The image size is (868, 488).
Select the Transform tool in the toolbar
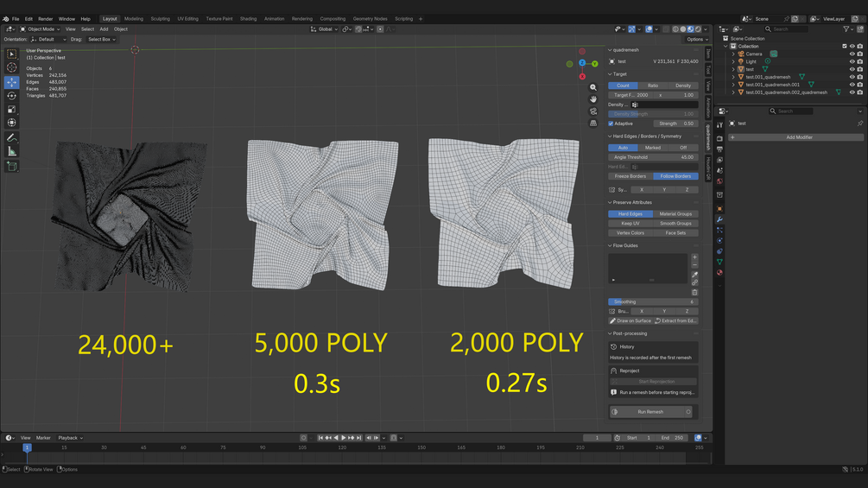tap(11, 123)
